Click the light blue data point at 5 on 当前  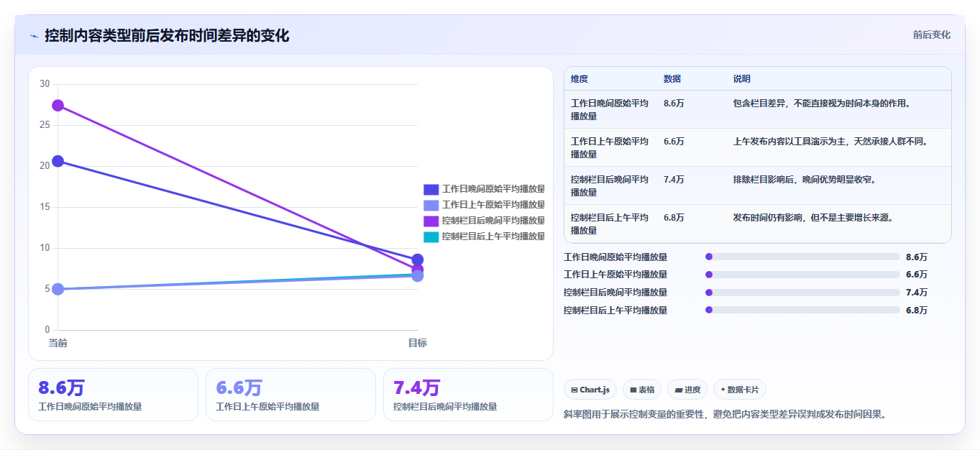pos(58,289)
